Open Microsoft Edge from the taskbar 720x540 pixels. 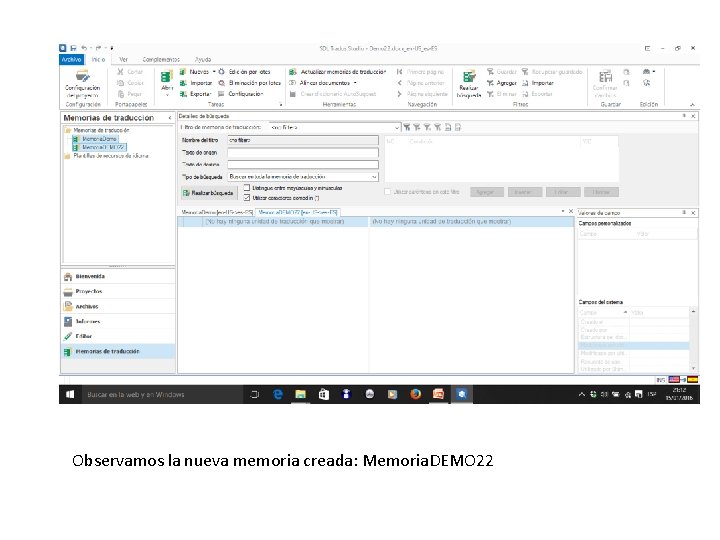point(277,394)
